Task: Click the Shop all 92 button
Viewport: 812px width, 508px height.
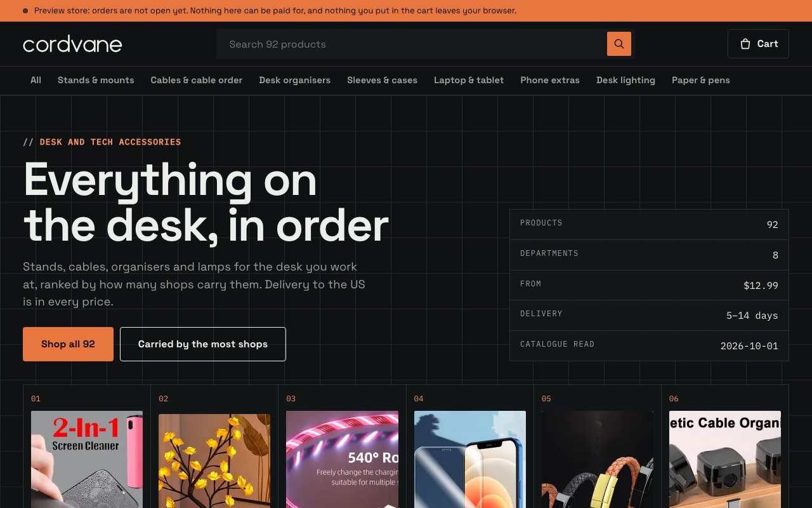Action: point(68,344)
